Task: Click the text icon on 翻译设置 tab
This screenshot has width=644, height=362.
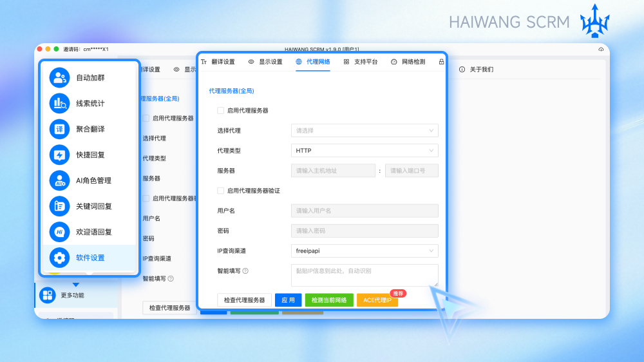Action: coord(204,62)
